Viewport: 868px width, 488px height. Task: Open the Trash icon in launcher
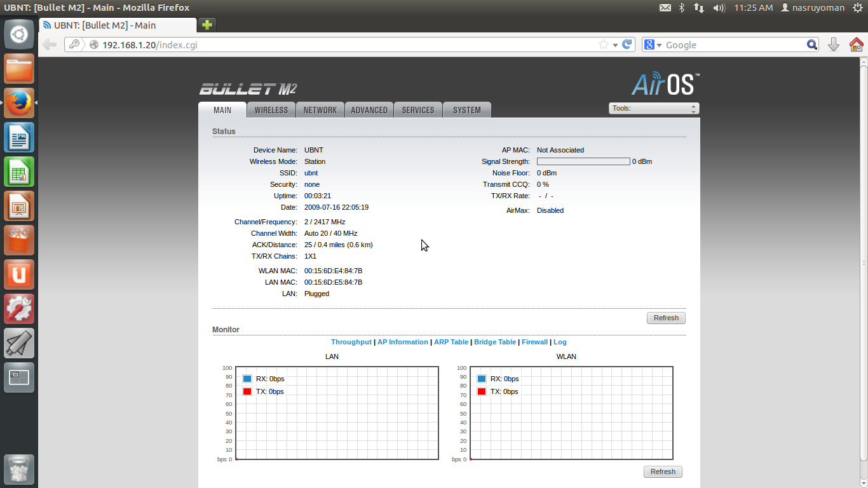19,470
